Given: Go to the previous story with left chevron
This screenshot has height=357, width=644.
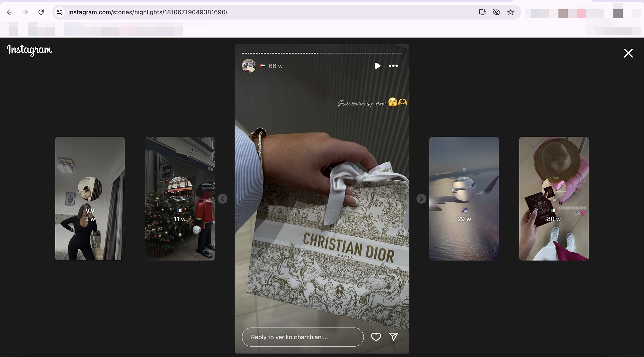Looking at the screenshot, I should click(x=222, y=199).
